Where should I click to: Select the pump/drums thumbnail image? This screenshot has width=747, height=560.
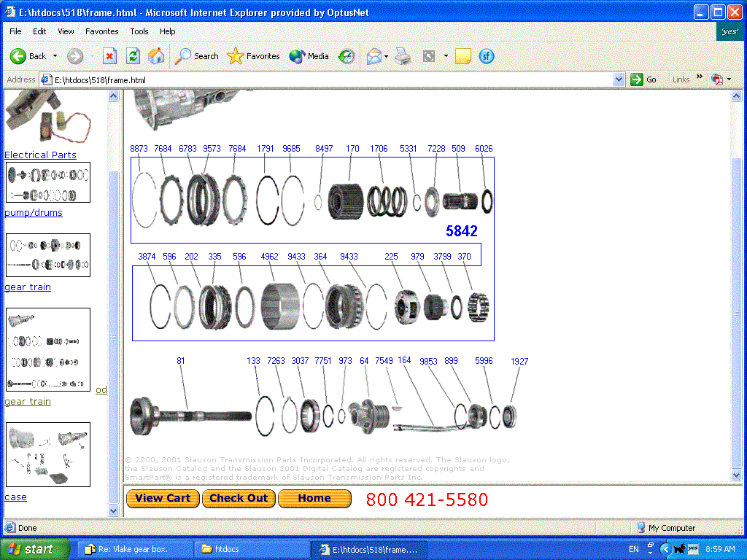point(48,182)
